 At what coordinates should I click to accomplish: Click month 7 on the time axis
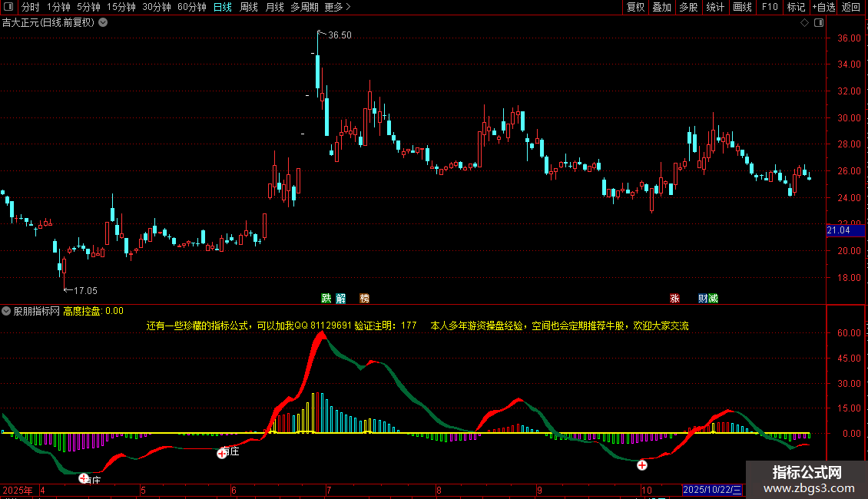click(328, 490)
